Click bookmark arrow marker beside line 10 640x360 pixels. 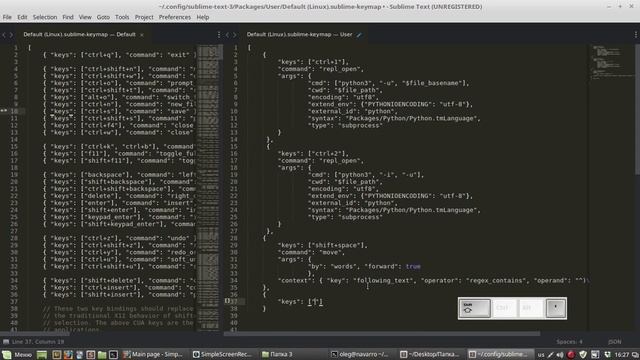(x=3, y=111)
